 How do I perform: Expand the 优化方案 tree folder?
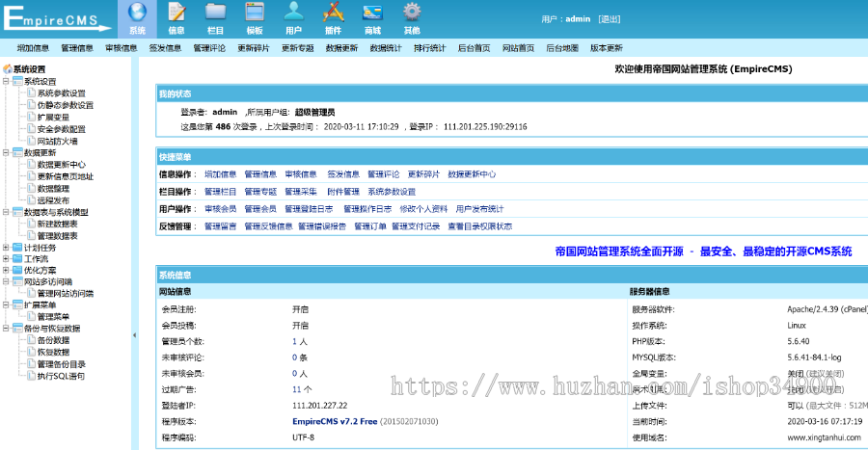pos(6,271)
